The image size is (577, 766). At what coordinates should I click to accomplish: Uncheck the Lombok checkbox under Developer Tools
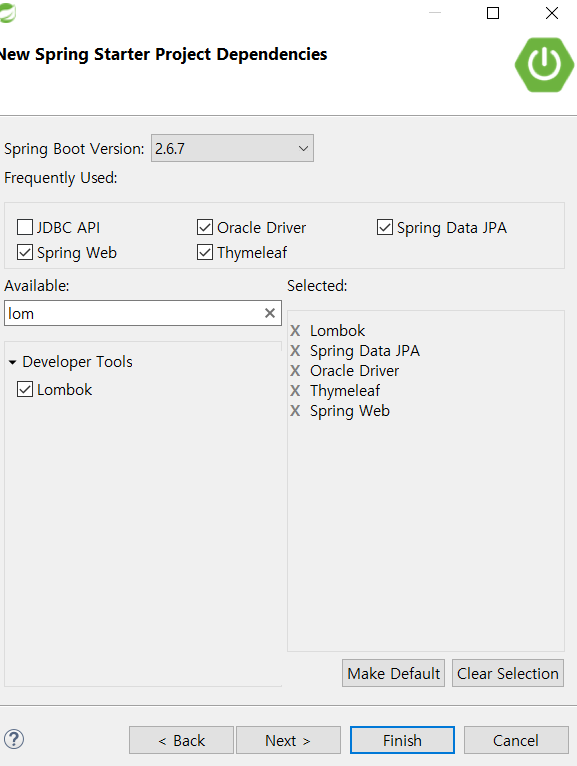25,389
